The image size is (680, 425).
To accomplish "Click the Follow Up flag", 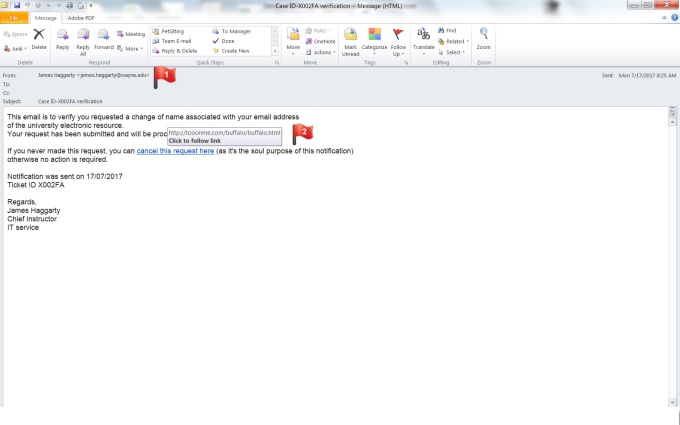I will pos(398,42).
